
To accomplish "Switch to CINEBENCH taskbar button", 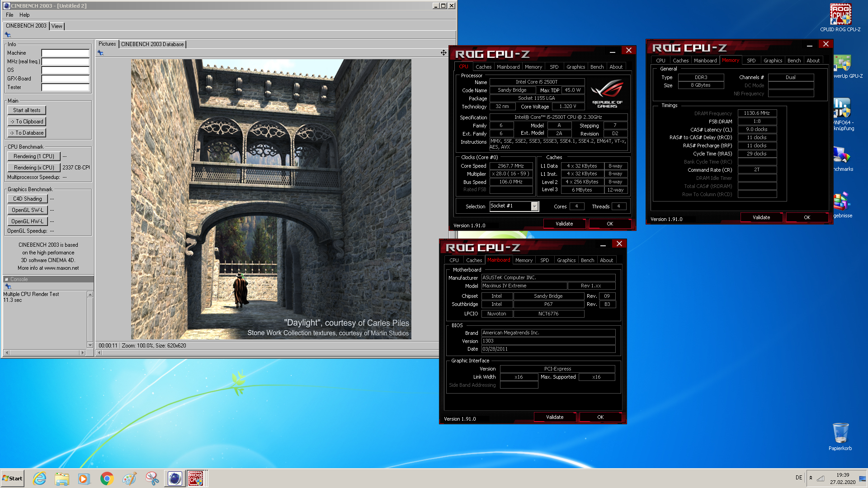I will (x=175, y=478).
